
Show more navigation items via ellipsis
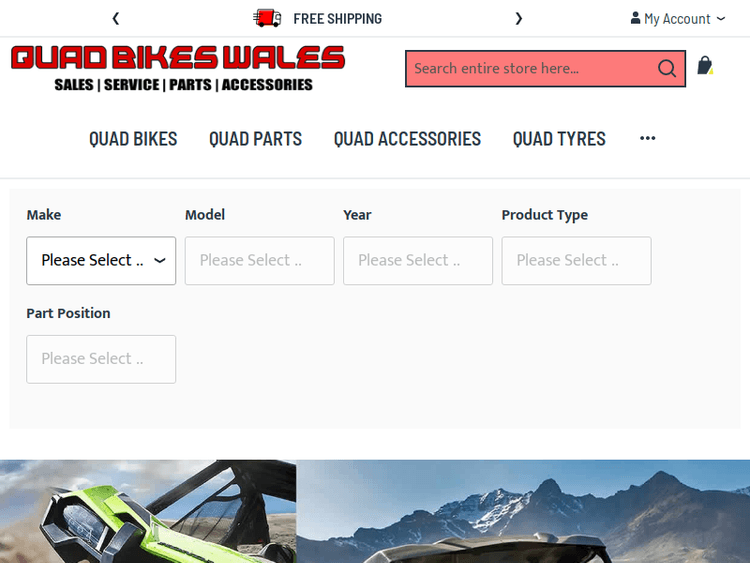click(648, 138)
